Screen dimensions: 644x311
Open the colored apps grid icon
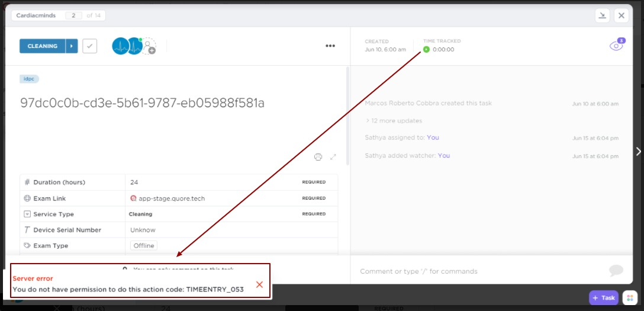click(x=630, y=298)
